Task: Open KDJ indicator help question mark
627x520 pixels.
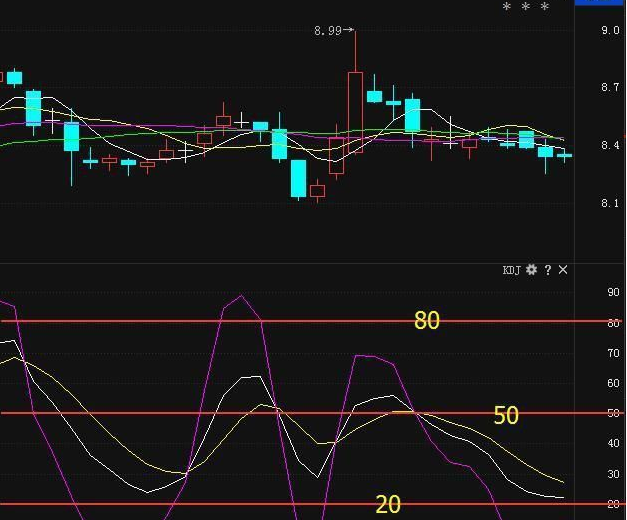Action: (x=548, y=270)
